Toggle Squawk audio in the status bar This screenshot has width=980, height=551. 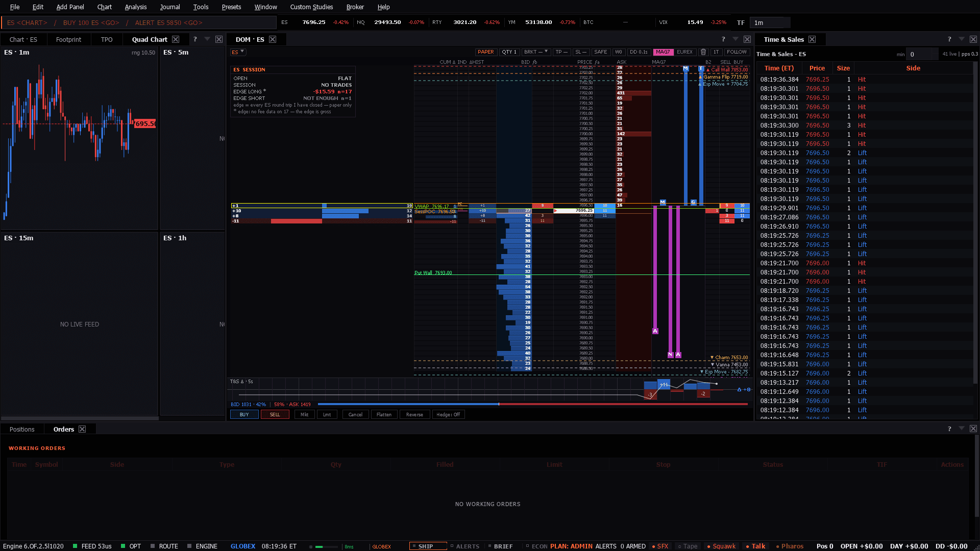(x=721, y=546)
